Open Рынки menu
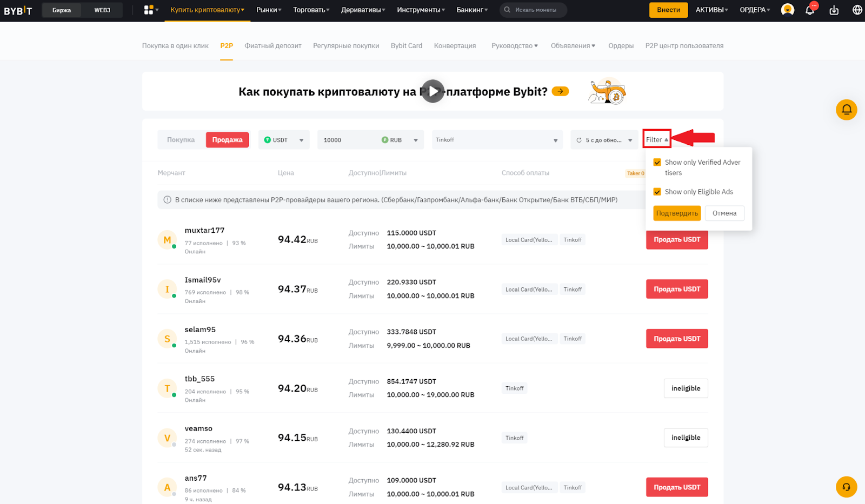Viewport: 865px width, 504px height. [x=269, y=10]
